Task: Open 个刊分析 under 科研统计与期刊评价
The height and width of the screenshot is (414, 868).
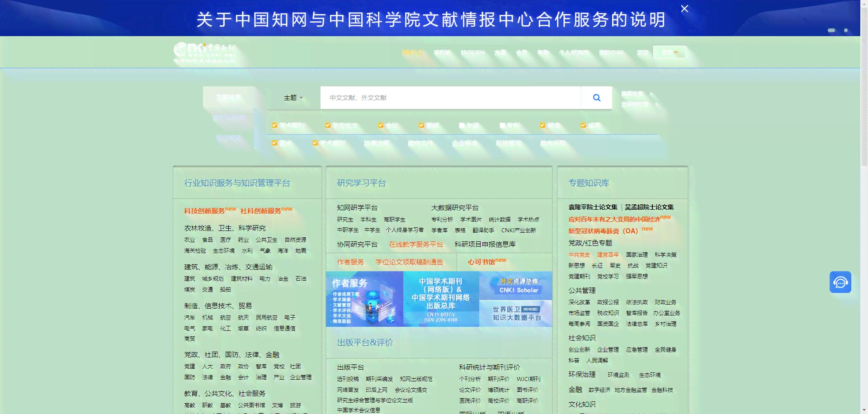Action: click(x=470, y=379)
